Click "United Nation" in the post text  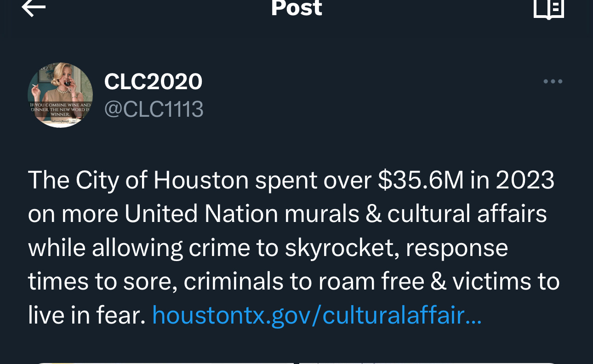(x=201, y=214)
